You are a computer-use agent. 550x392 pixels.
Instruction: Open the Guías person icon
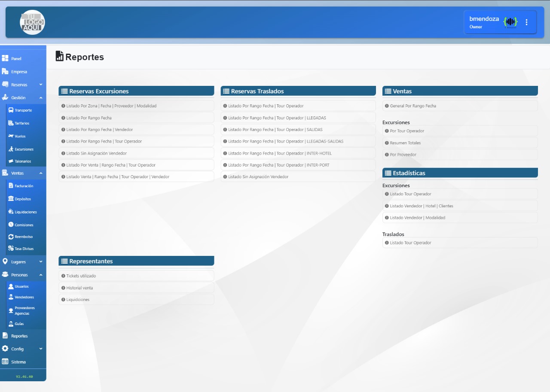(x=11, y=324)
